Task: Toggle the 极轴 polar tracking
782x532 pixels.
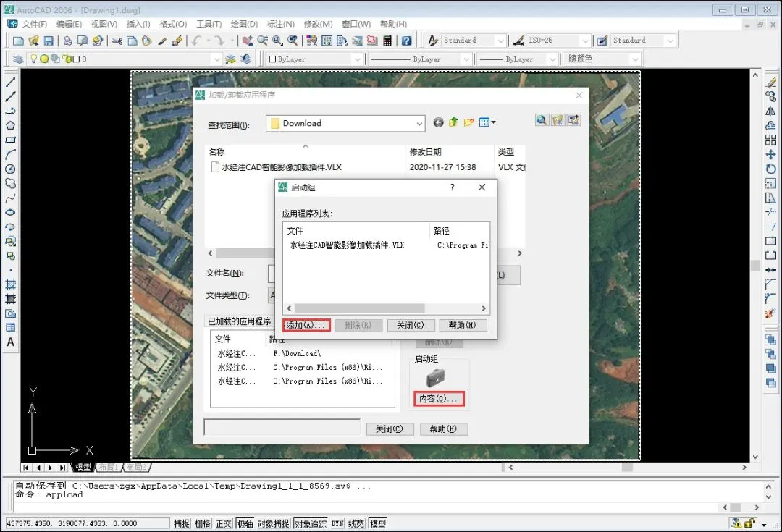Action: coord(245,523)
